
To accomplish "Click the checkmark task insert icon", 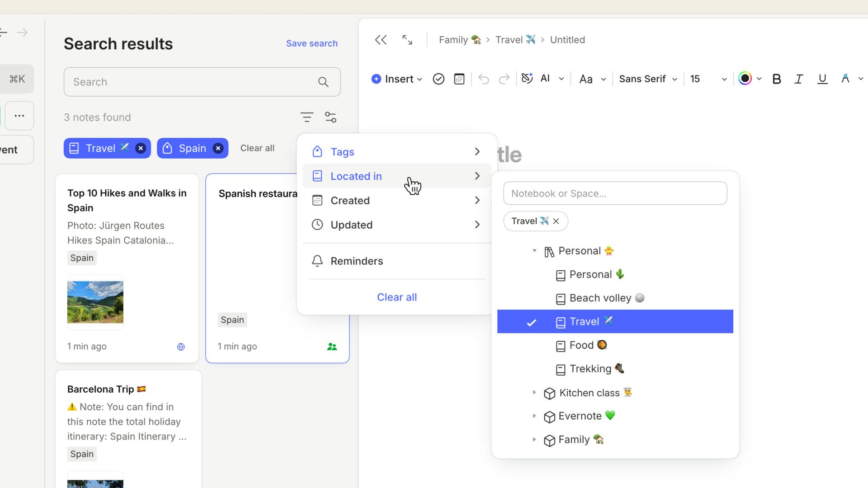I will coord(438,79).
